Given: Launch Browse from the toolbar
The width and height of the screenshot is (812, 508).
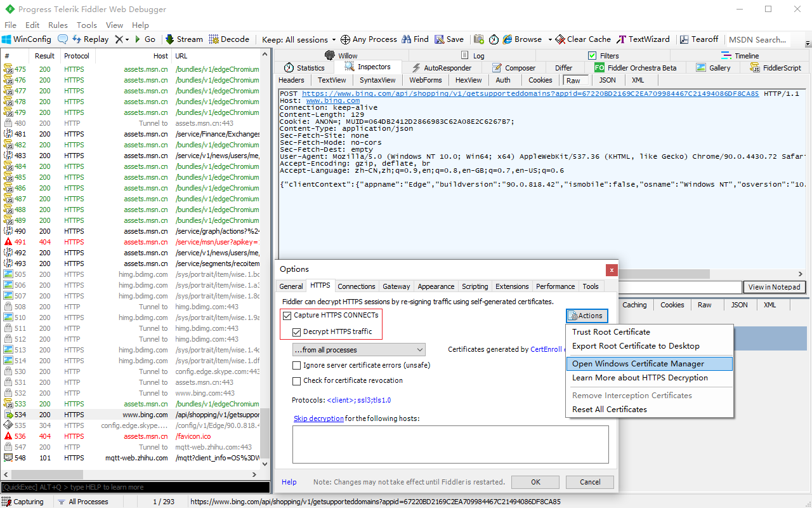Looking at the screenshot, I should click(x=523, y=39).
